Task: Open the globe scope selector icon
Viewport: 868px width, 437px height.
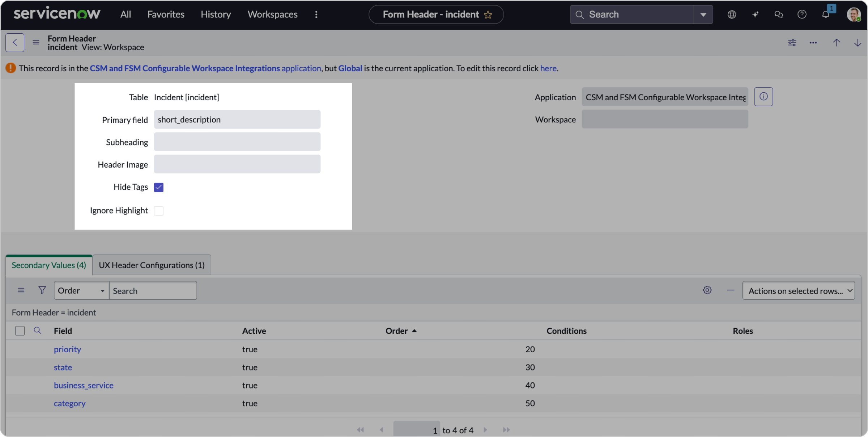Action: (x=732, y=14)
